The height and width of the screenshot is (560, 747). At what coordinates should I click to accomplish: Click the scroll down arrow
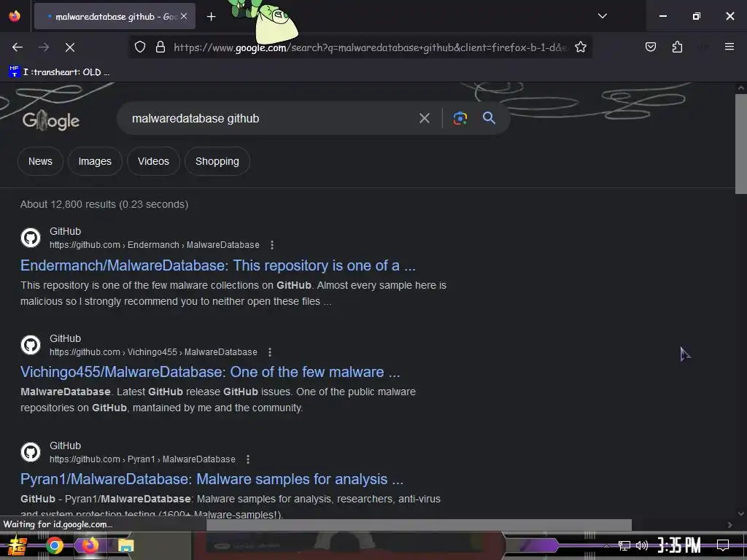(741, 513)
